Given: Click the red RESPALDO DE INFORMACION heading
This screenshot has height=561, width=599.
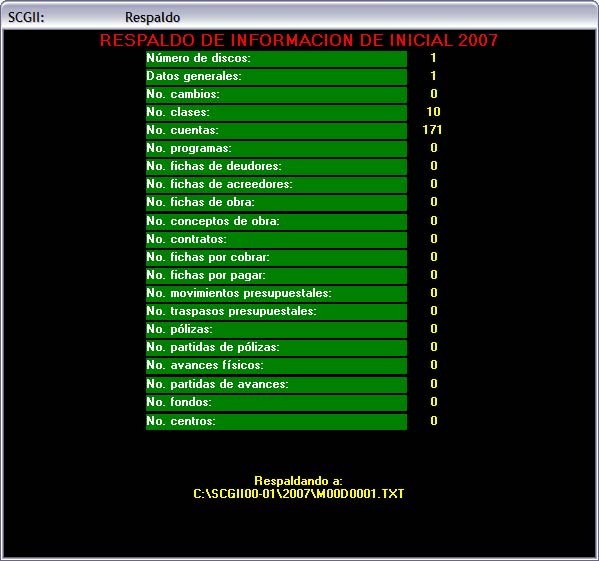Looking at the screenshot, I should (299, 40).
